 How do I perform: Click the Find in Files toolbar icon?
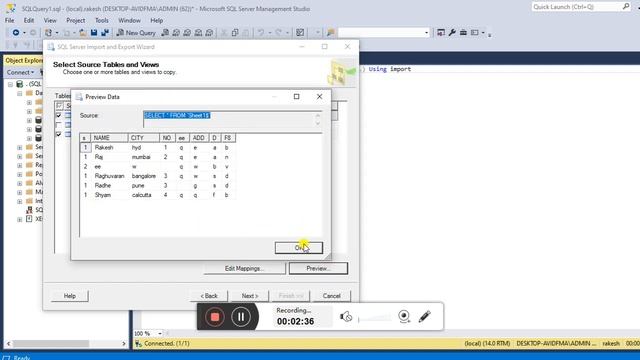coord(331,33)
